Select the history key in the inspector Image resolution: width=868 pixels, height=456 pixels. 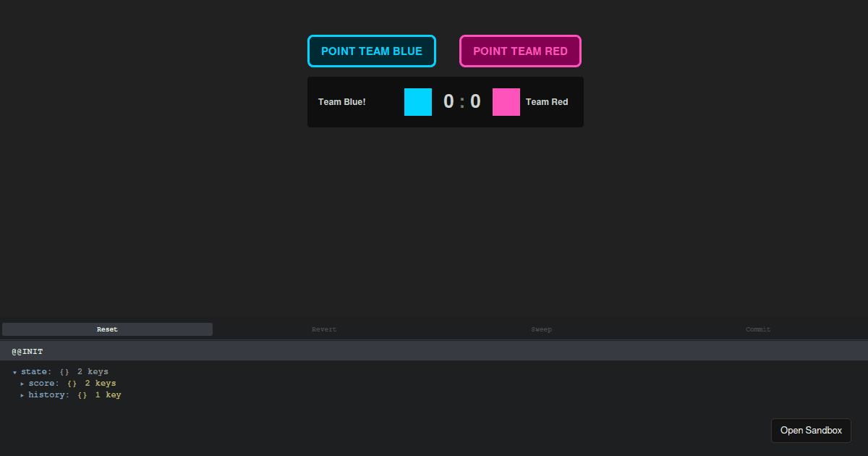[47, 394]
